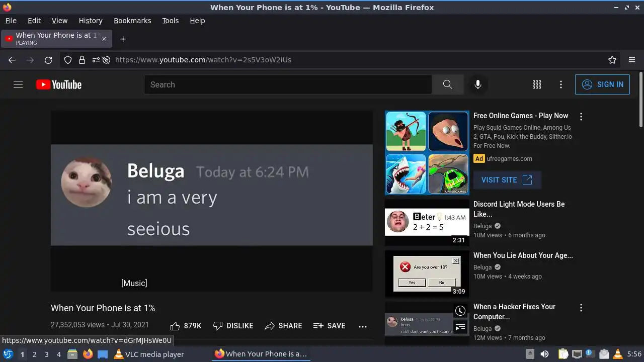Reload the page in Firefox

pyautogui.click(x=48, y=60)
